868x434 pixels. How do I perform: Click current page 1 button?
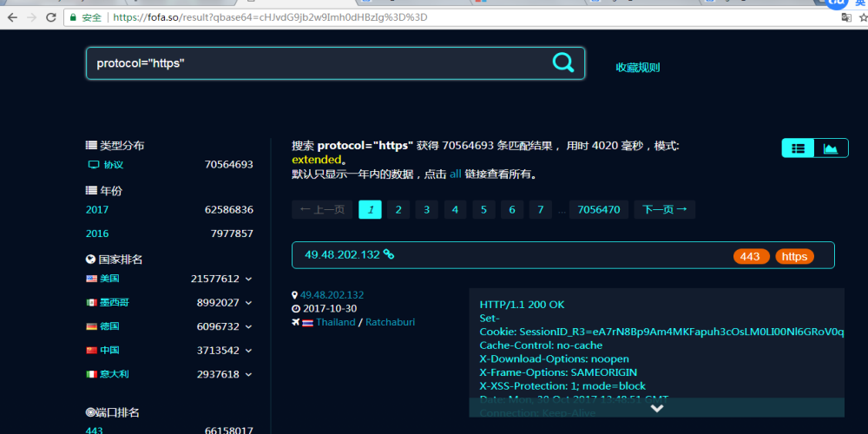coord(370,209)
